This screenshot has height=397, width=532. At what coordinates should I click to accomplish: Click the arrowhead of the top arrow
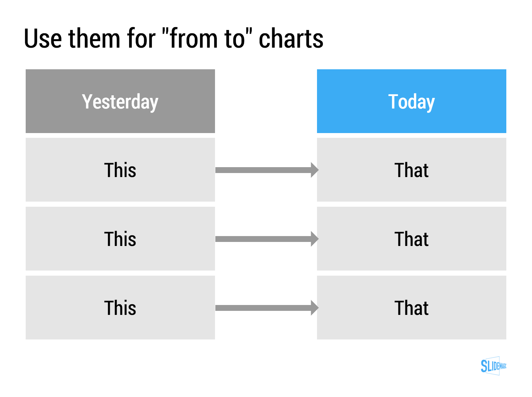point(314,170)
